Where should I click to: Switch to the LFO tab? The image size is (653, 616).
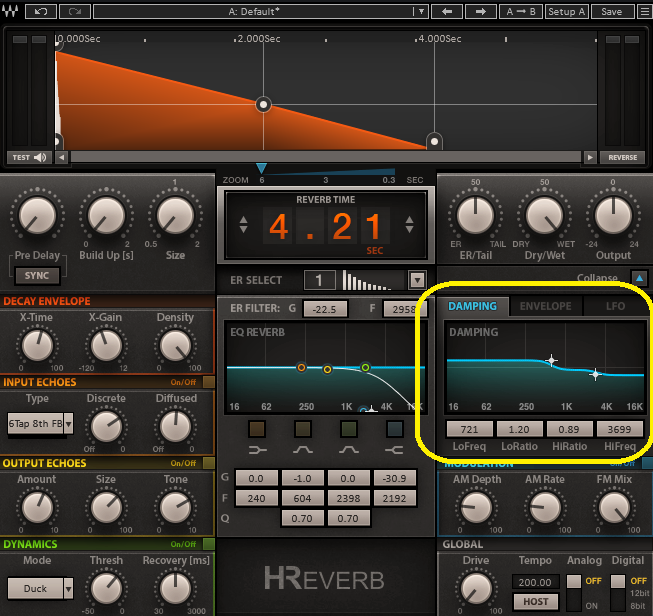614,306
